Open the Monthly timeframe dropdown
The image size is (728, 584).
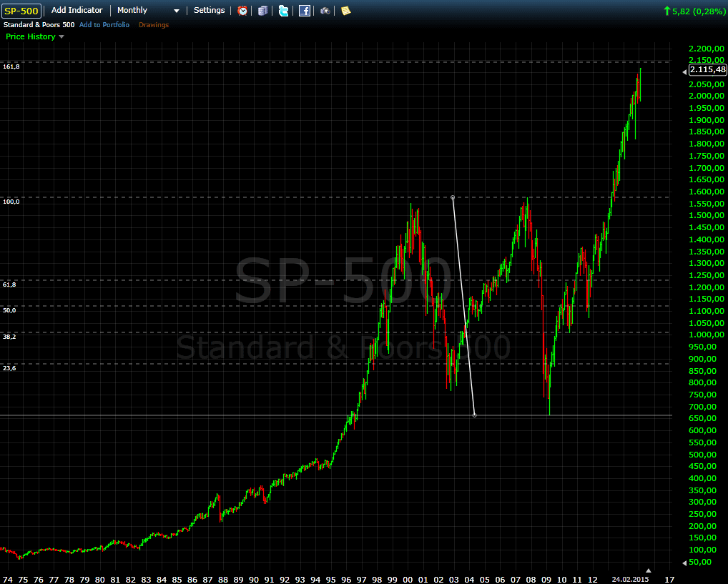[147, 10]
